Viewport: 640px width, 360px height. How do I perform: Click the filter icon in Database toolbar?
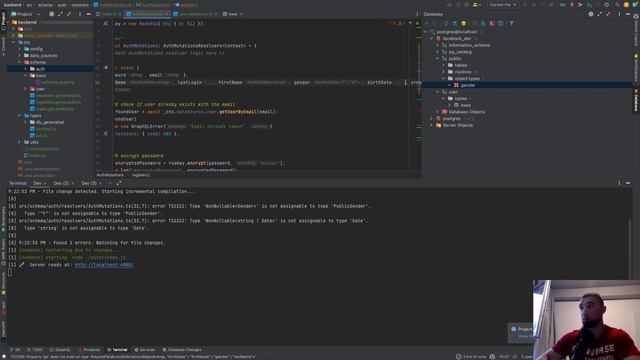pos(511,24)
